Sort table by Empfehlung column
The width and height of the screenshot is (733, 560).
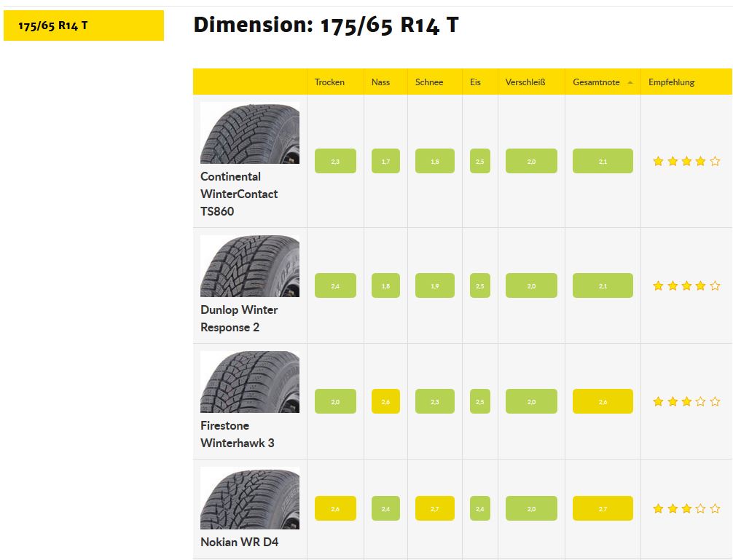click(x=686, y=82)
